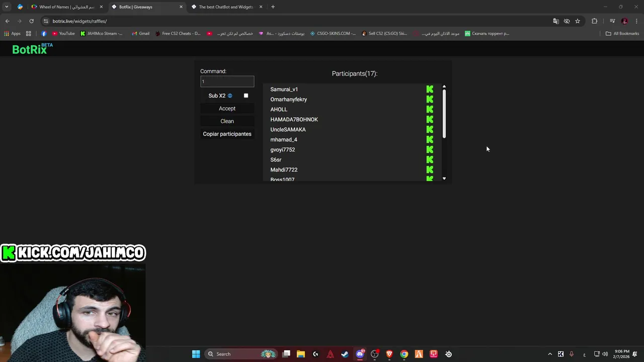This screenshot has height=362, width=644.
Task: Click the Kick icon beside gvoyi7752
Action: tap(430, 149)
